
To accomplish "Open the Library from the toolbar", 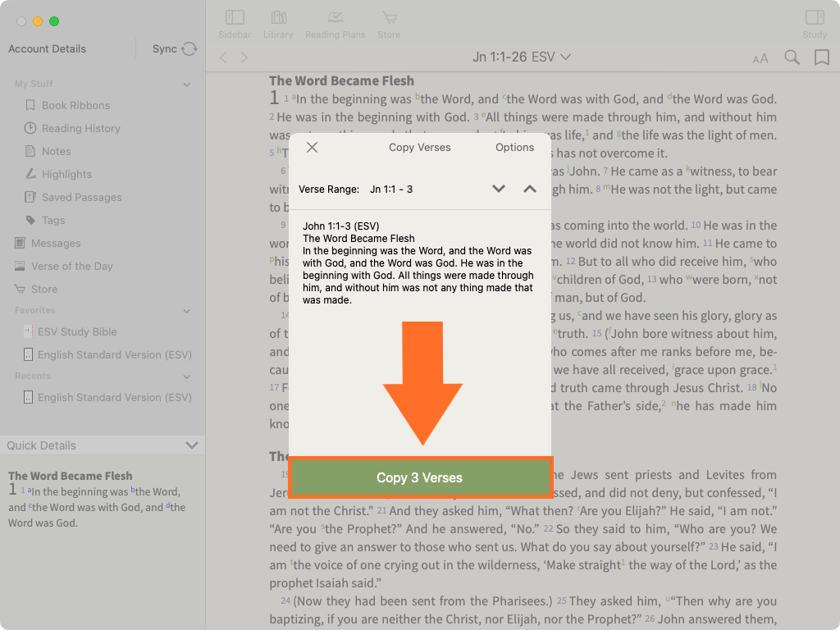I will (278, 18).
